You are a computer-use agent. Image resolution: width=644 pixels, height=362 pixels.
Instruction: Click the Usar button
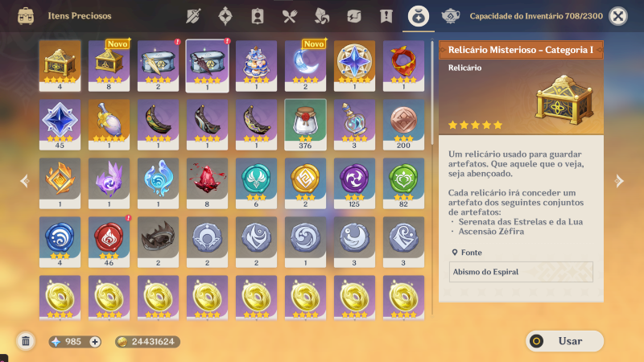click(x=565, y=341)
